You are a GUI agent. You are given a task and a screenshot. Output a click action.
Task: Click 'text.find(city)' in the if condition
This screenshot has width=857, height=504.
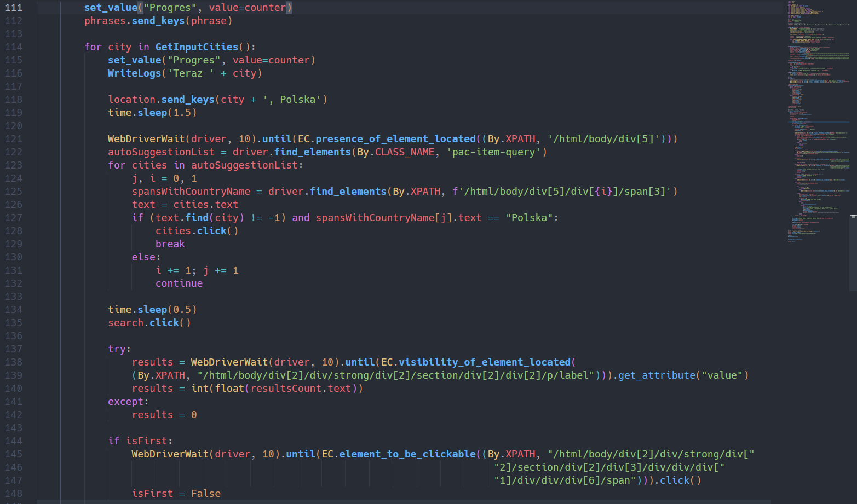click(x=200, y=218)
